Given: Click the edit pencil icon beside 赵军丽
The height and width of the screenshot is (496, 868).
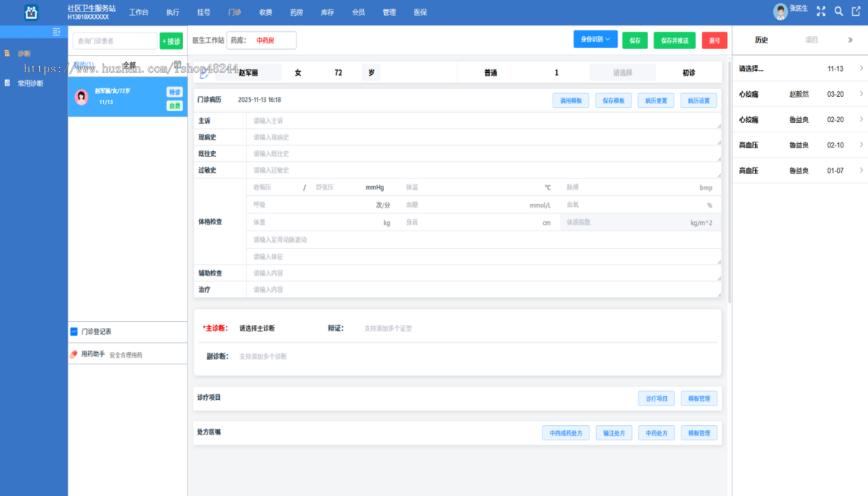Looking at the screenshot, I should click(x=204, y=72).
